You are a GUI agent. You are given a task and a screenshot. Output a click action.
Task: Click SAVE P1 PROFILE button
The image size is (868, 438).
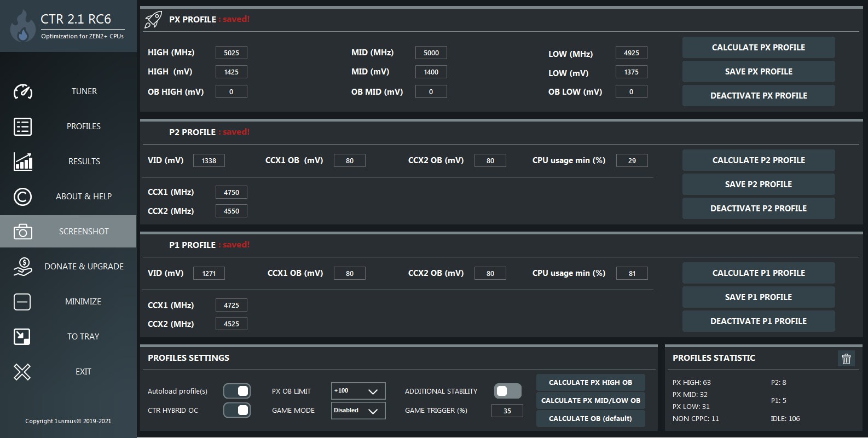point(759,297)
